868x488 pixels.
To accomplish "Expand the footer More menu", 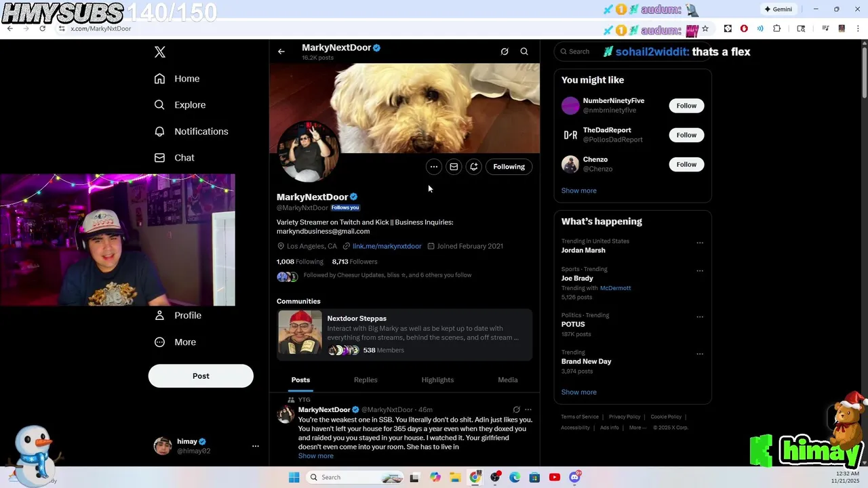I will [637, 428].
